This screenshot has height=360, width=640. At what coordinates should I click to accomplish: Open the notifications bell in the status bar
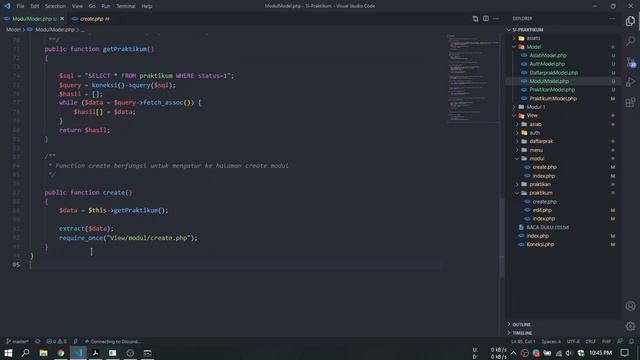pos(631,341)
